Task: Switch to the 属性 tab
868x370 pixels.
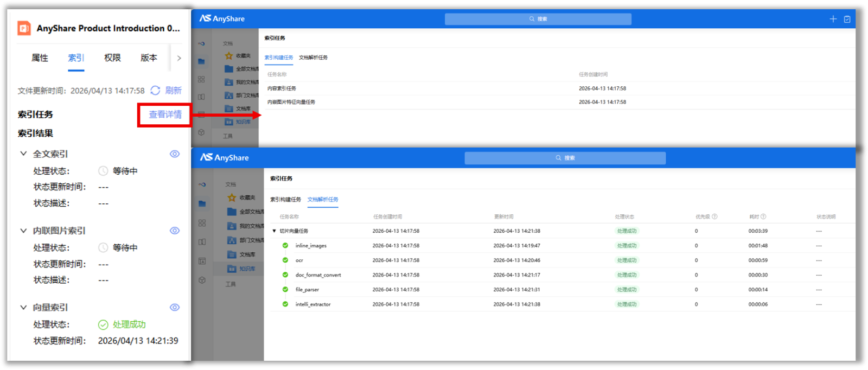Action: (x=40, y=58)
